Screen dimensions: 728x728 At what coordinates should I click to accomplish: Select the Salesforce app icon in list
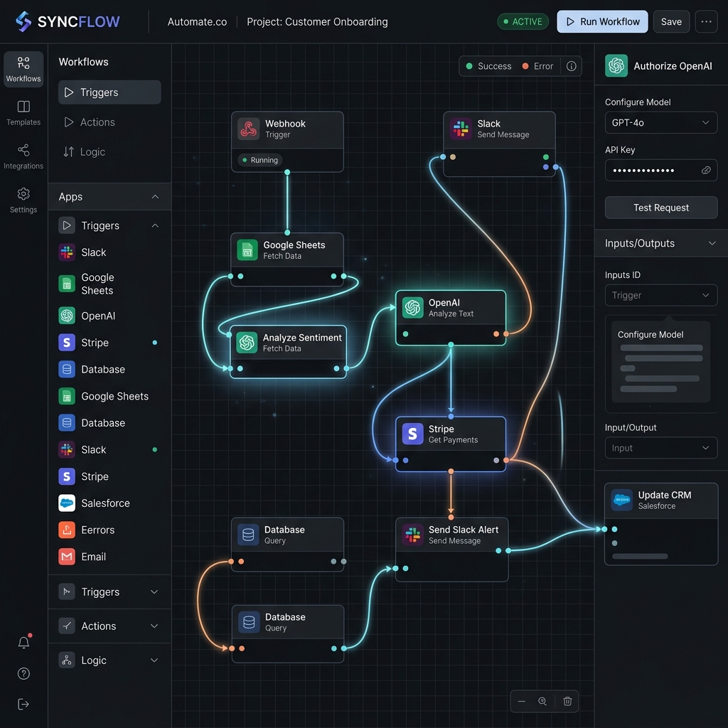[x=67, y=503]
